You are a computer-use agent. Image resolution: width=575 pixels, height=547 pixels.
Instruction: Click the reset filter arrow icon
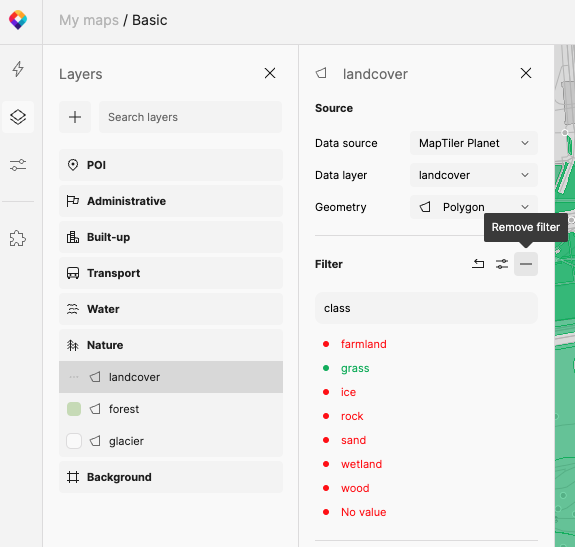tap(478, 264)
